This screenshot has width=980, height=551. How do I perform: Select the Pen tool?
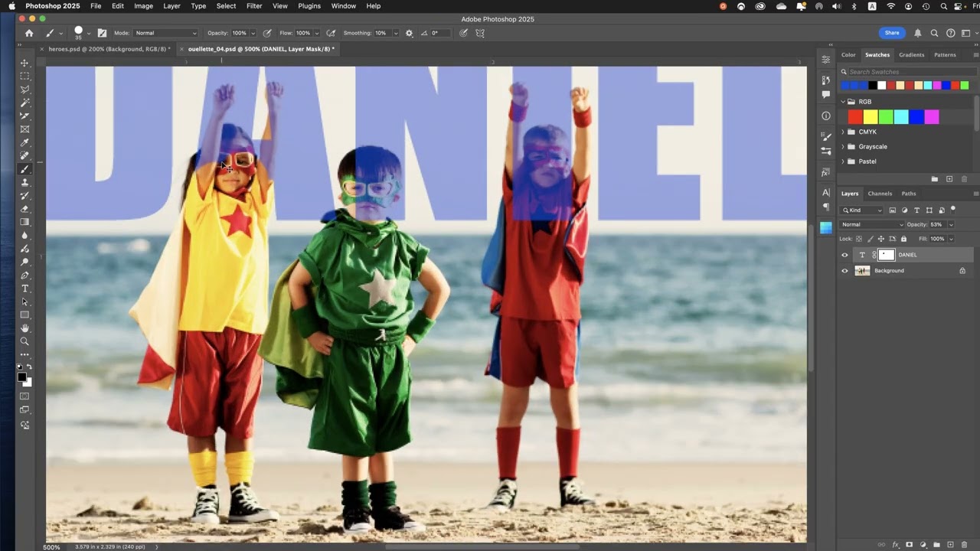[x=24, y=275]
